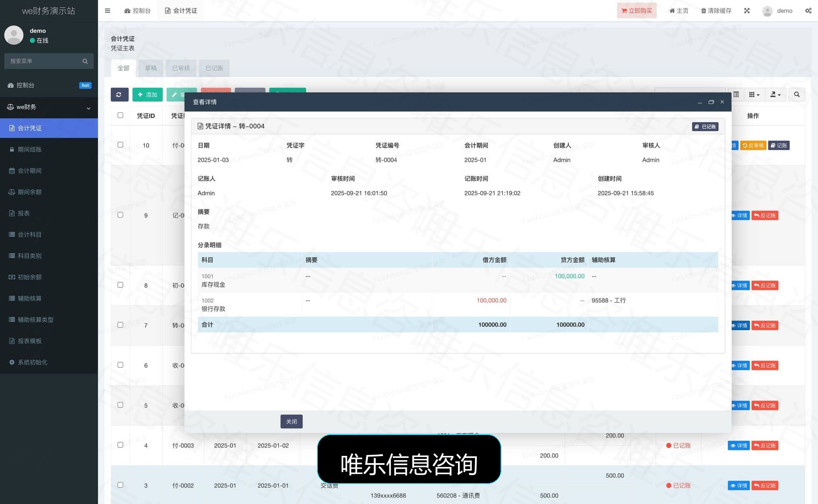
Task: Minimize the 查看详情 dialog
Action: click(x=700, y=102)
